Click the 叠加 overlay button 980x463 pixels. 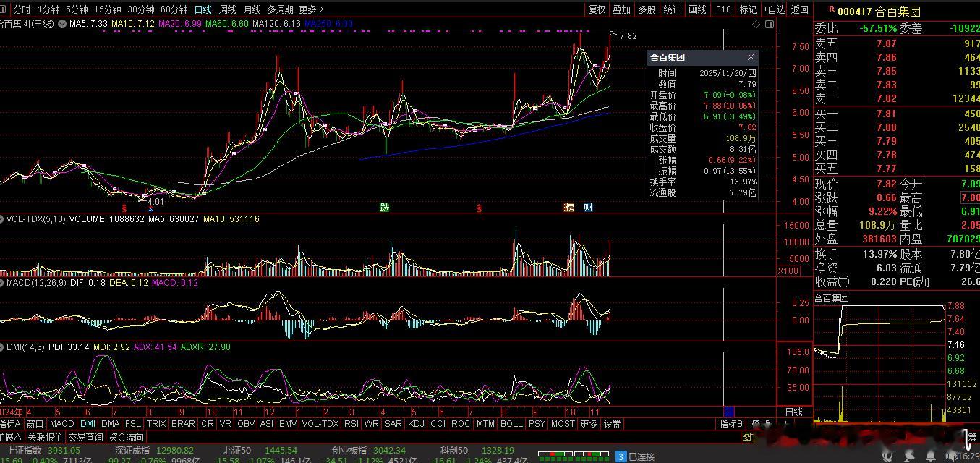point(622,9)
